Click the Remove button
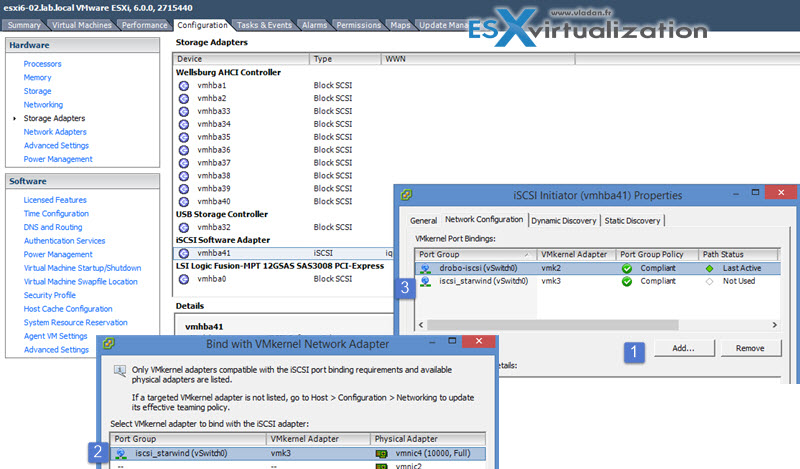The image size is (800, 469). pos(750,348)
